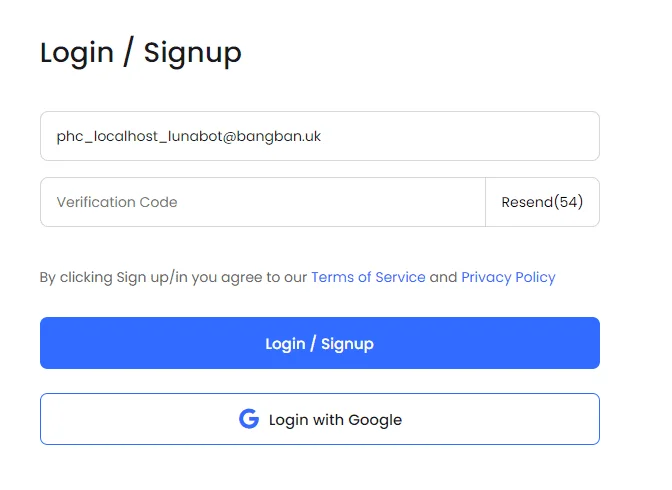Focus the email address input field
Image resolution: width=672 pixels, height=490 pixels.
(x=320, y=136)
